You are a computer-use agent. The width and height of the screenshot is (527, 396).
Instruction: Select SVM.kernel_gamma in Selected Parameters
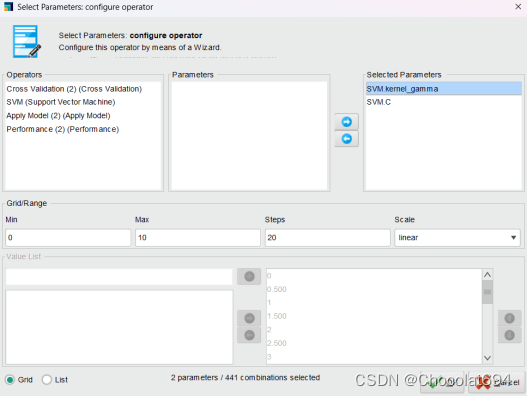click(444, 89)
